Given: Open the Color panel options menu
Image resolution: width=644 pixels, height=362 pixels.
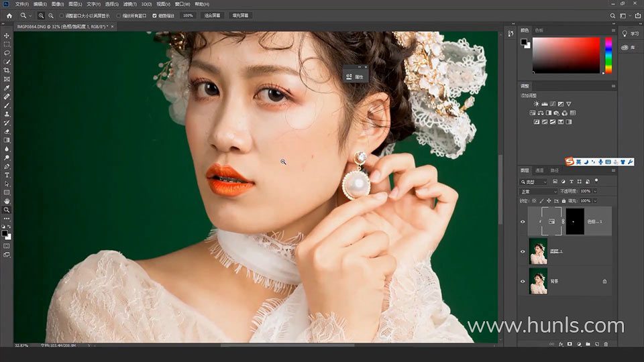Looking at the screenshot, I should tap(613, 30).
